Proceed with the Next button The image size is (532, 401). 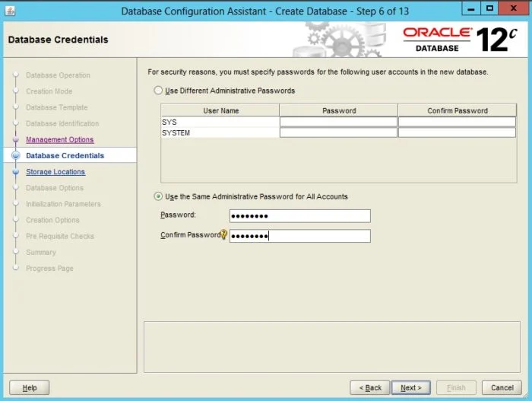pos(411,387)
